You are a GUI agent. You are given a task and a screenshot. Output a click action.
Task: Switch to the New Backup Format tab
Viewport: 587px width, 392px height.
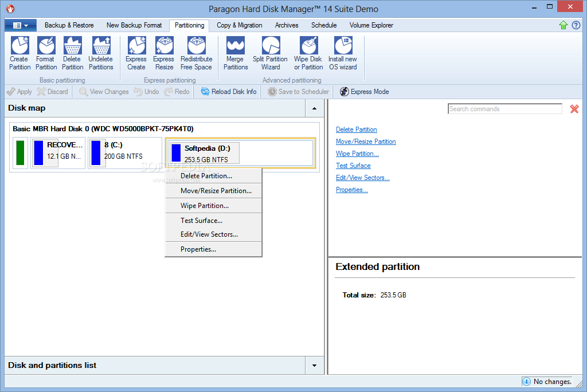click(x=134, y=25)
